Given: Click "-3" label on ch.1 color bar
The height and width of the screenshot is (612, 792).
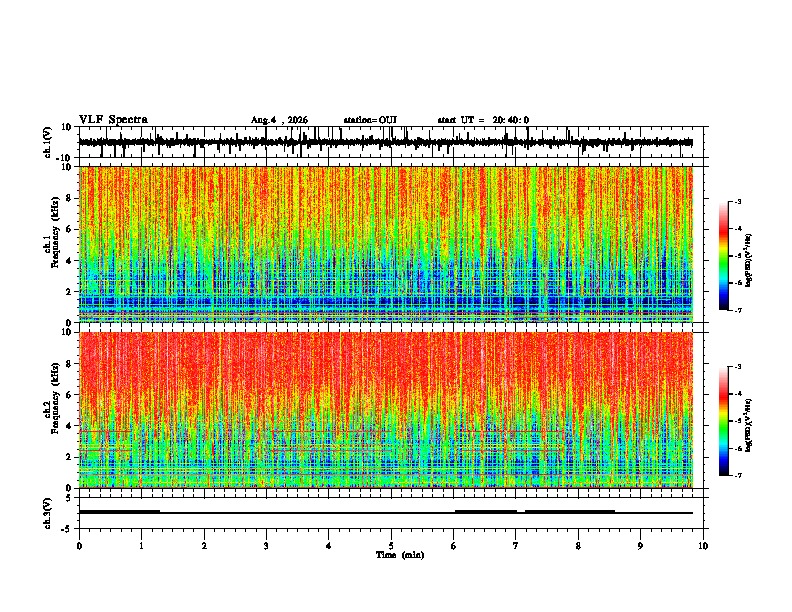Looking at the screenshot, I should tap(738, 201).
